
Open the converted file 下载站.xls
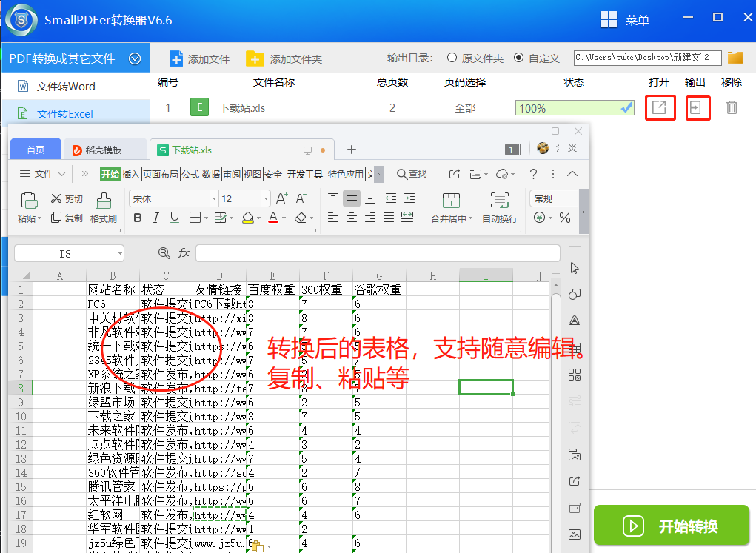659,107
